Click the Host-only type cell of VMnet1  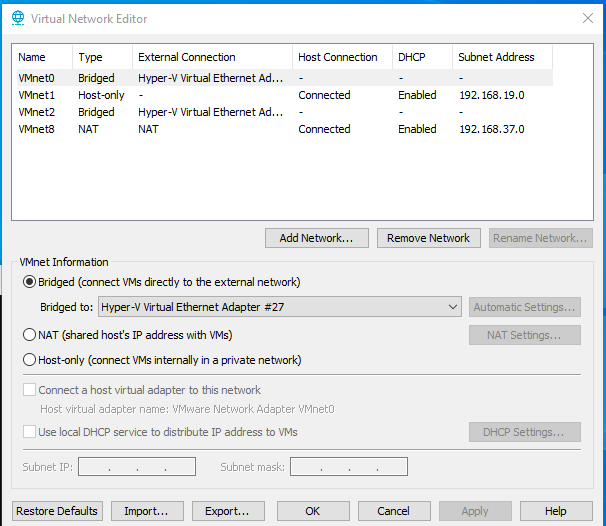101,95
